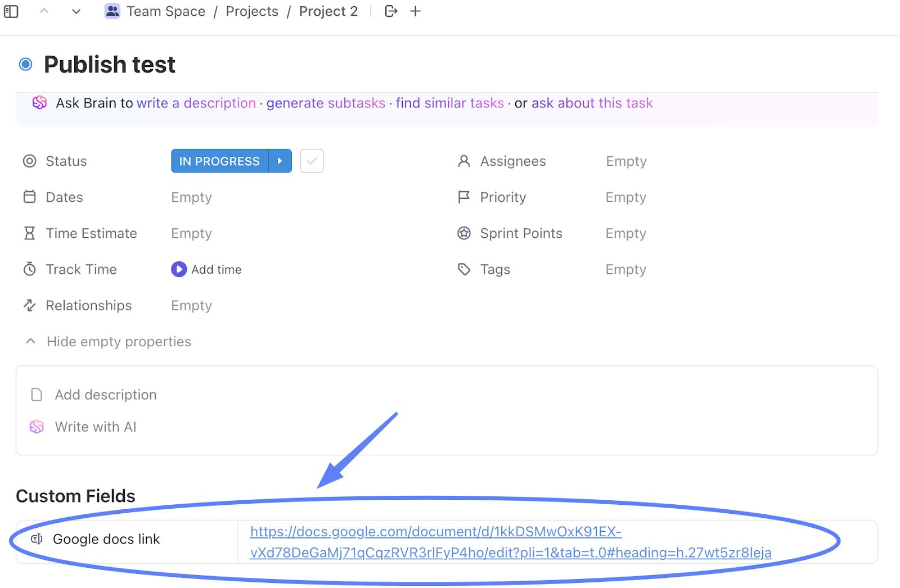The height and width of the screenshot is (588, 900).
Task: Click the Brain AI icon in banner
Action: click(x=39, y=103)
